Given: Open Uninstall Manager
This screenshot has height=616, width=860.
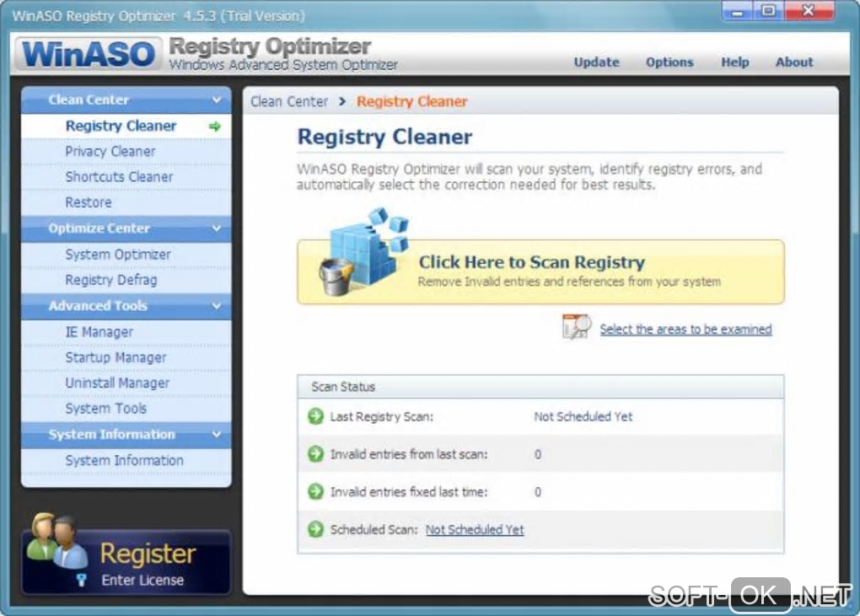Looking at the screenshot, I should [x=126, y=383].
